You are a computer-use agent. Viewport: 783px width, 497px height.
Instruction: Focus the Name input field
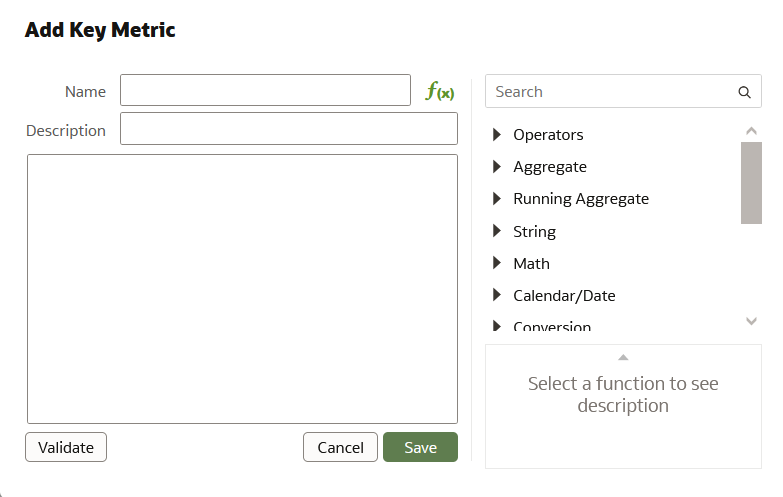click(265, 90)
